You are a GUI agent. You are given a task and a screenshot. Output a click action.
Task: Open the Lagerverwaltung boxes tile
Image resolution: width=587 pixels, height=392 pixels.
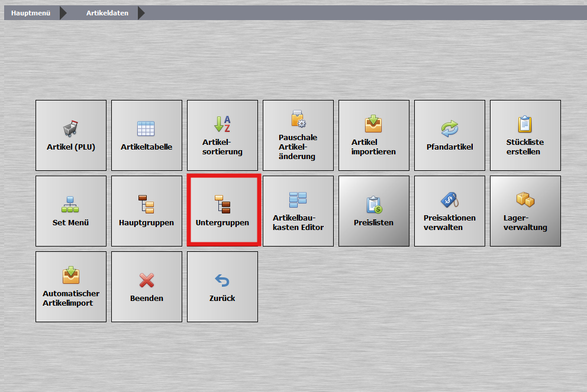point(525,211)
